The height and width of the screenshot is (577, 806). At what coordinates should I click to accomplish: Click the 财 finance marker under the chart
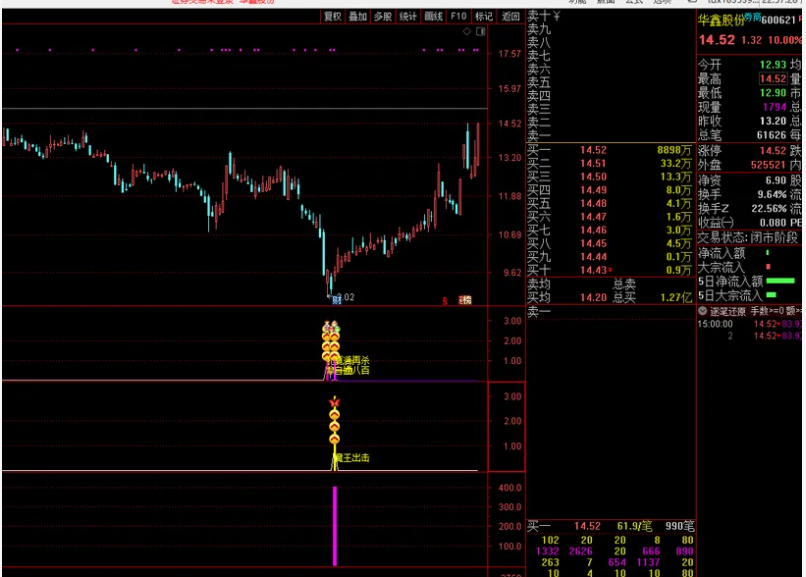coord(337,300)
